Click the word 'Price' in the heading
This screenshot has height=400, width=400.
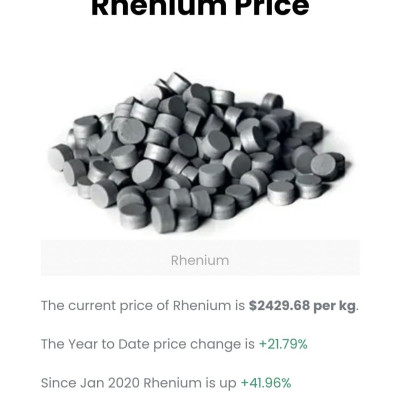tap(272, 7)
